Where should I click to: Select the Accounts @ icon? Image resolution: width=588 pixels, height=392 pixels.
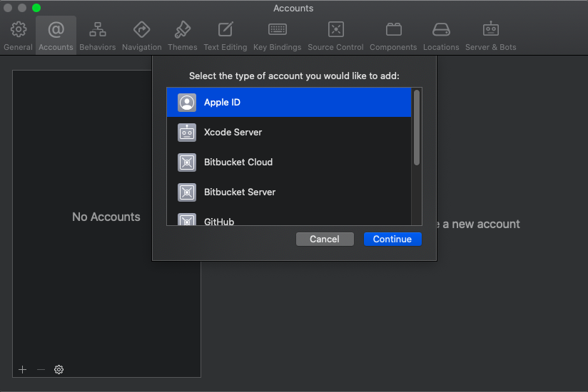(x=56, y=29)
